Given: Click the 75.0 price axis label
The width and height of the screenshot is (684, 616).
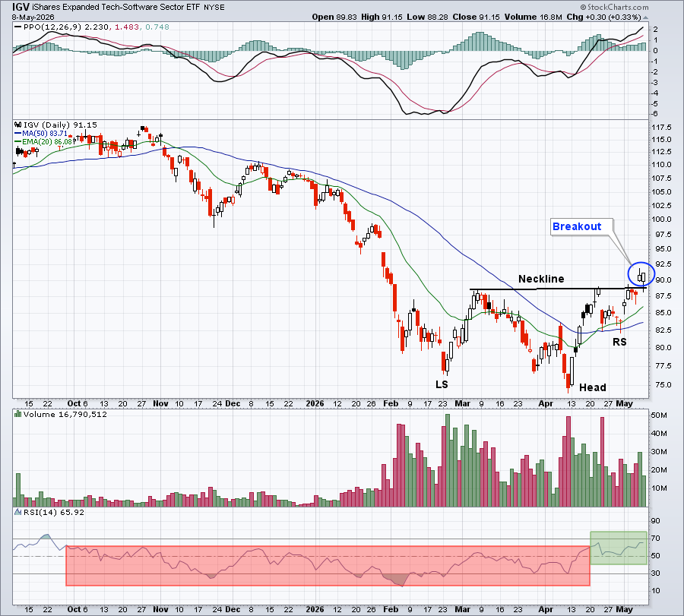Looking at the screenshot, I should (x=663, y=385).
